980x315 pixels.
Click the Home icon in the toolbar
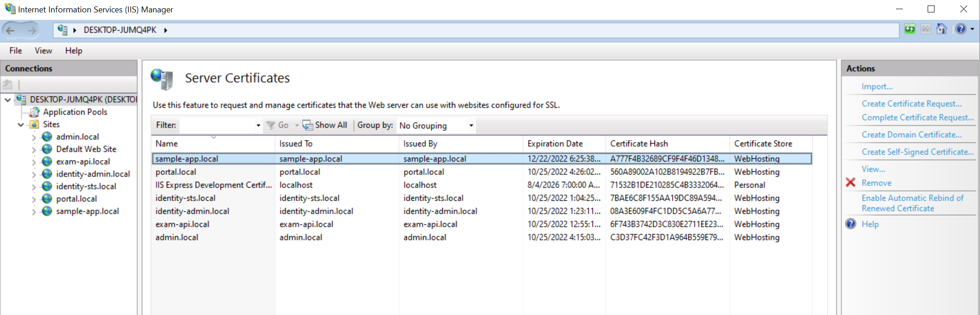tap(941, 29)
